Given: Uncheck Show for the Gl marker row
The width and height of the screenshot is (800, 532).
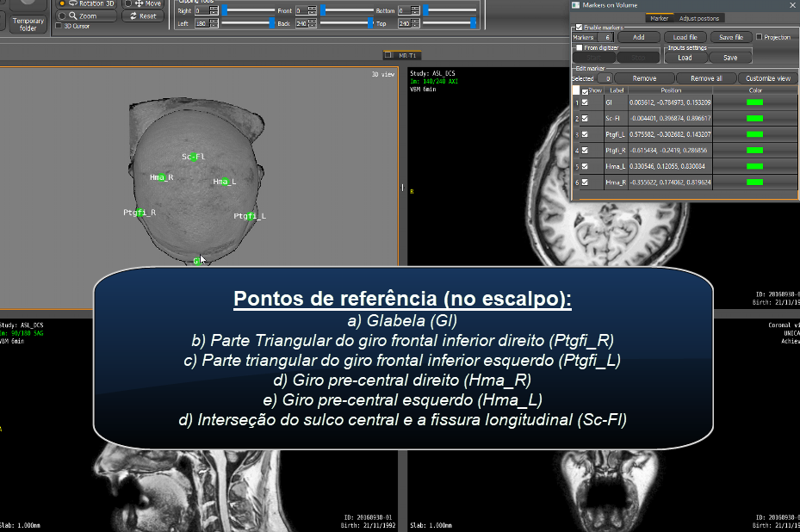Looking at the screenshot, I should tap(585, 102).
